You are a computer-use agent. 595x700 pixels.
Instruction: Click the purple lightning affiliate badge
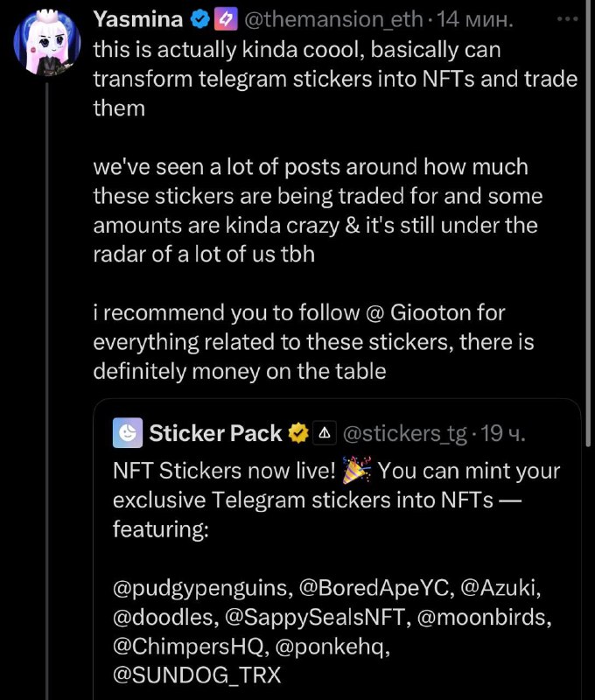(x=226, y=18)
